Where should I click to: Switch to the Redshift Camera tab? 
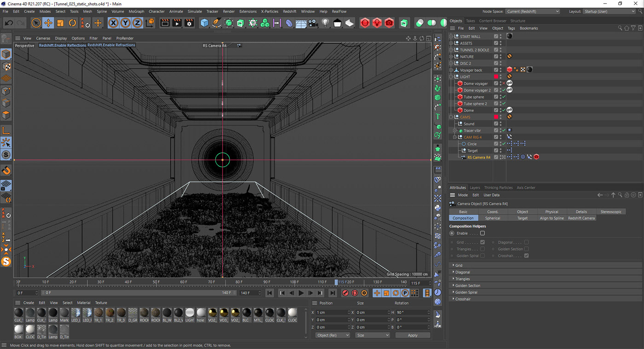(581, 218)
